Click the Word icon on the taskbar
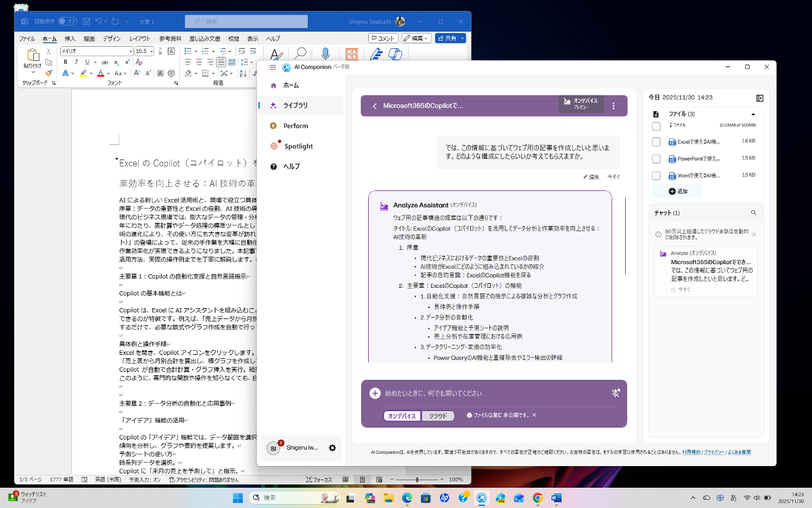 point(556,498)
